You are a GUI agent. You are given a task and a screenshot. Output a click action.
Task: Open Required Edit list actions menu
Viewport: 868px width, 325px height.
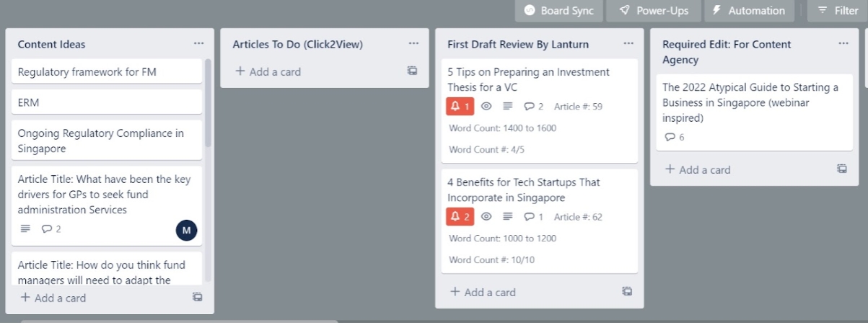tap(843, 43)
